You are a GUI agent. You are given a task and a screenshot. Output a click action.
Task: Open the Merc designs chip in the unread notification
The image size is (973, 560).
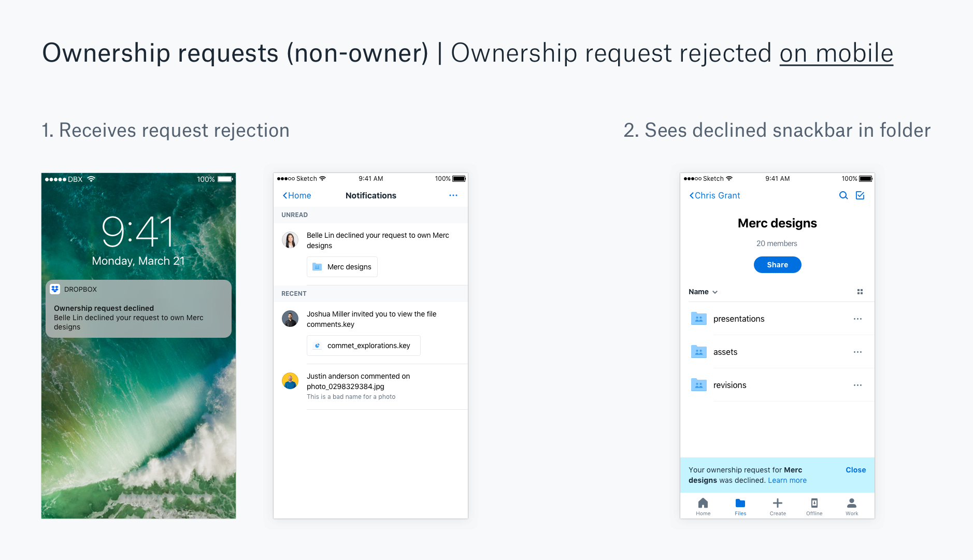[342, 267]
